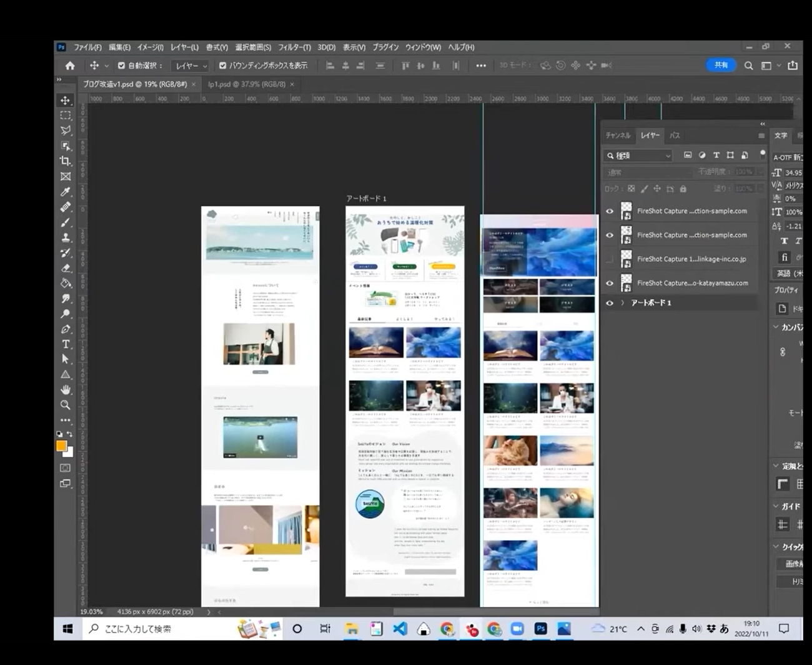Screen dimensions: 812x665
Task: Select the Zoom tool
Action: pos(66,405)
